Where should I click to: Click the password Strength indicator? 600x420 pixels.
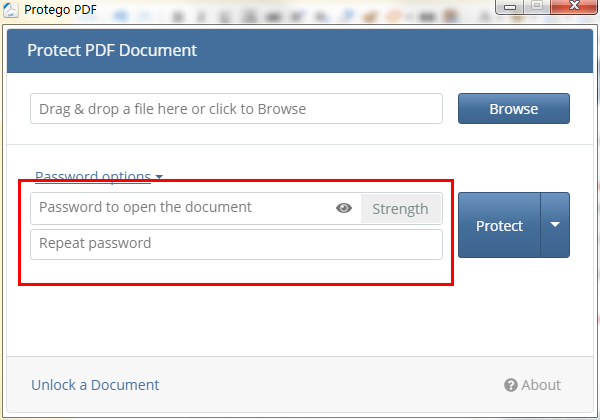point(400,208)
